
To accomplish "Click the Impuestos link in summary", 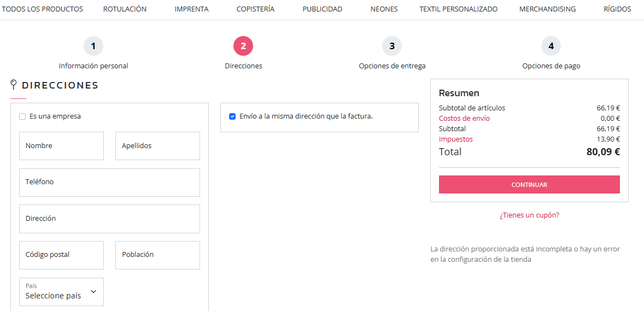I will 455,139.
